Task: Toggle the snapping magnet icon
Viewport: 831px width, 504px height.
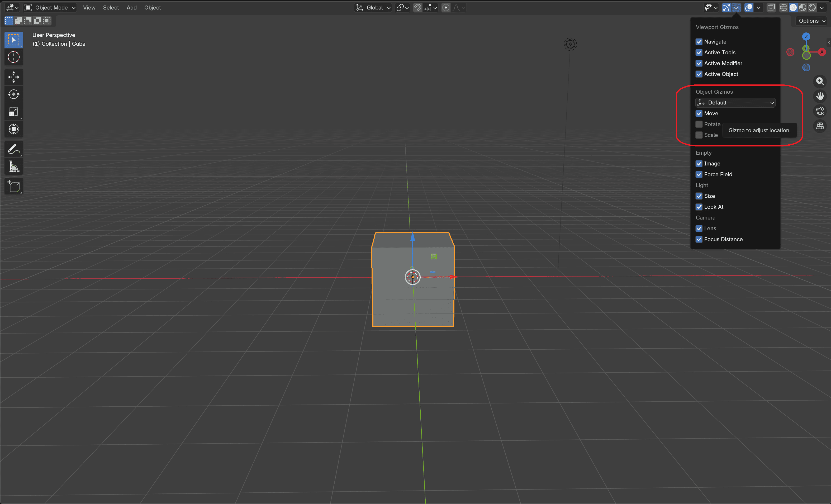Action: 417,7
